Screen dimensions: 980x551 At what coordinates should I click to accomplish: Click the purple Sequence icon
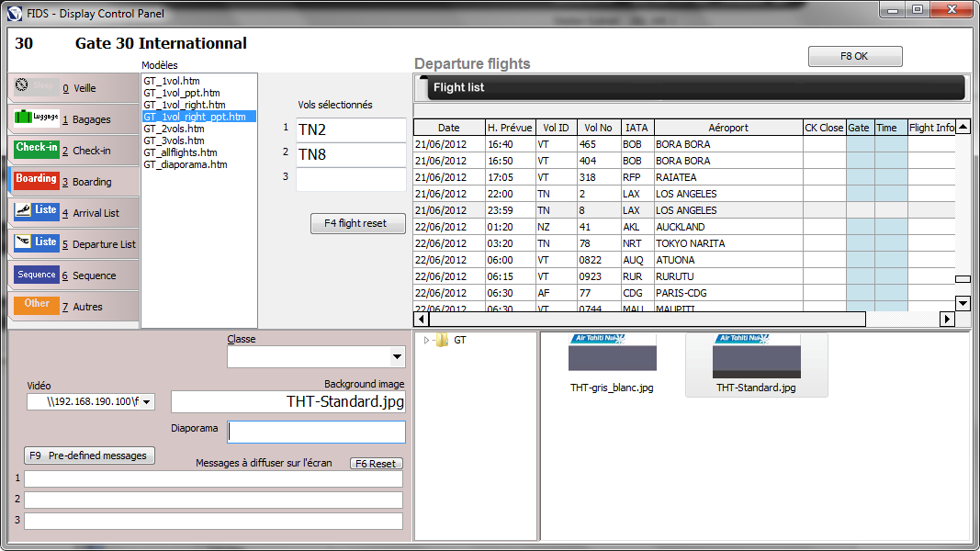(37, 275)
